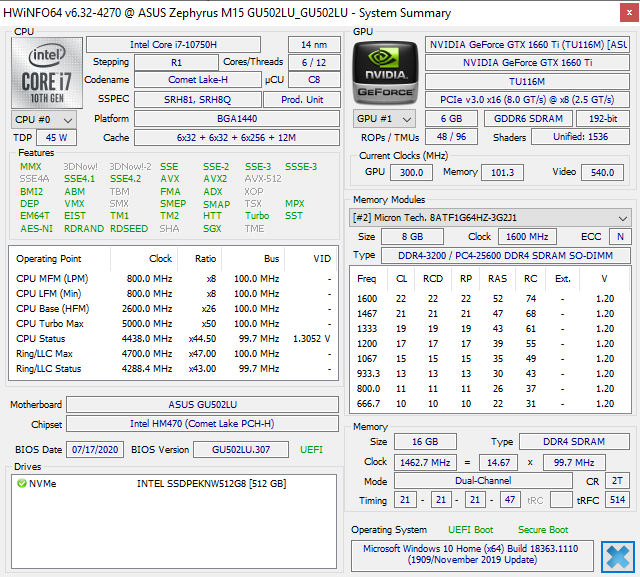Click the cache 6x32 + 6x32 + 6x256 + 12M field
The height and width of the screenshot is (577, 640).
point(237,138)
